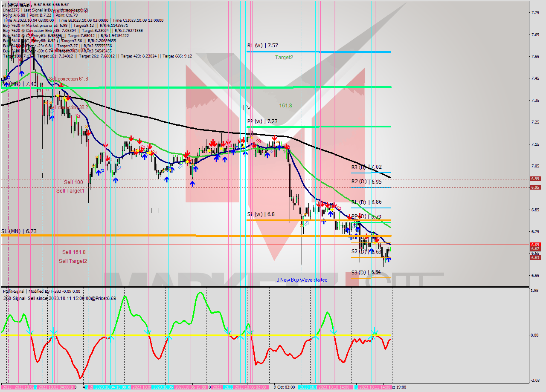Image resolution: width=546 pixels, height=392 pixels.
Task: Click the 'R3 (D) | 7.02' daily resistance label
Action: (x=366, y=167)
